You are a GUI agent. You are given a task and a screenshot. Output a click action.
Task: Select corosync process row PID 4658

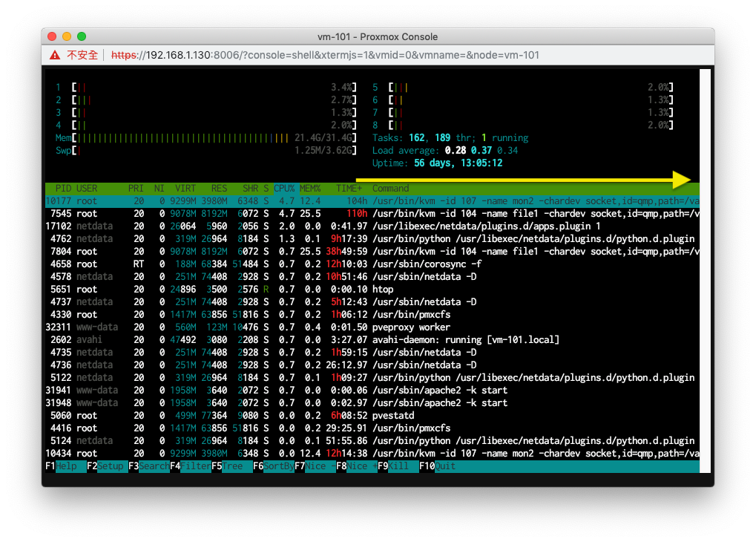pyautogui.click(x=372, y=264)
